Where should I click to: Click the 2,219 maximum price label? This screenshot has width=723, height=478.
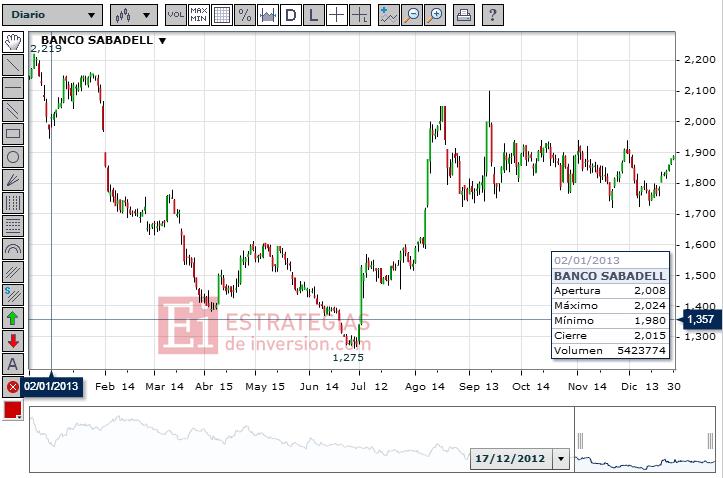[x=46, y=48]
